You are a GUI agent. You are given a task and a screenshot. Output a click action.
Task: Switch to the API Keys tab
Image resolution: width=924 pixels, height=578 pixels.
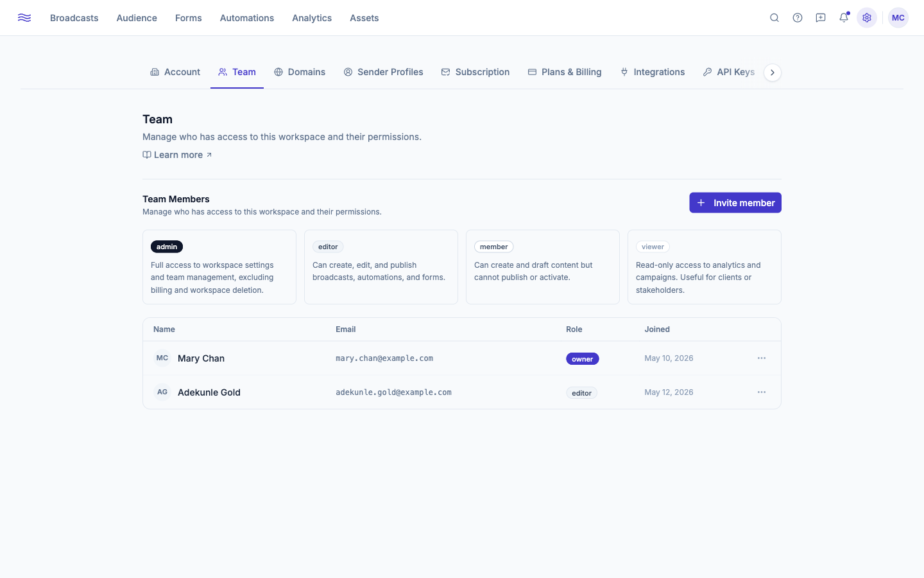tap(729, 72)
